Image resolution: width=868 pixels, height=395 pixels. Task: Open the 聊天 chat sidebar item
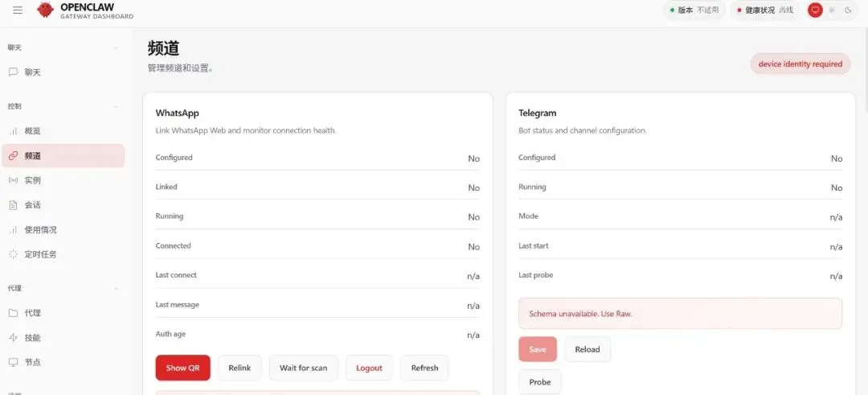tap(32, 72)
